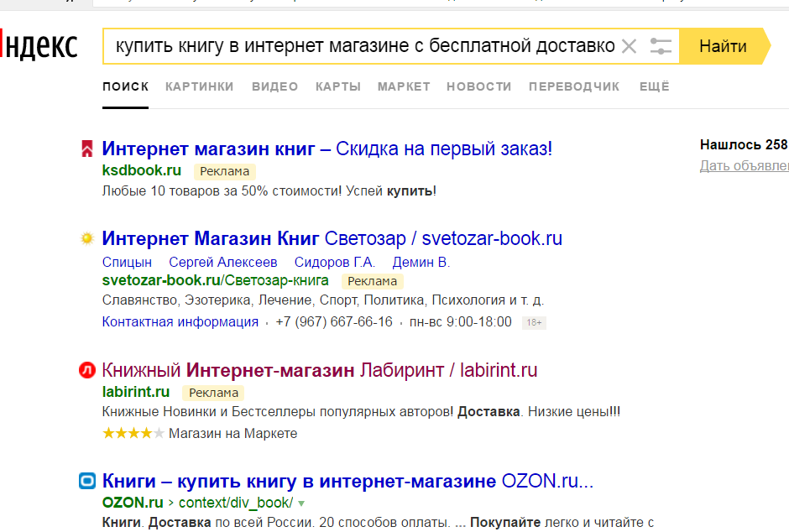This screenshot has height=532, width=789.
Task: Click the OZON blue square favicon
Action: click(87, 481)
